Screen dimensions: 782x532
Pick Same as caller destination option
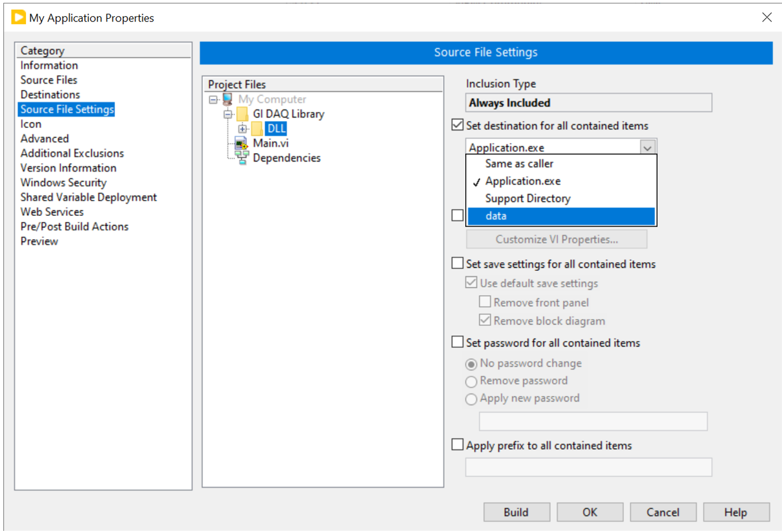pos(519,164)
